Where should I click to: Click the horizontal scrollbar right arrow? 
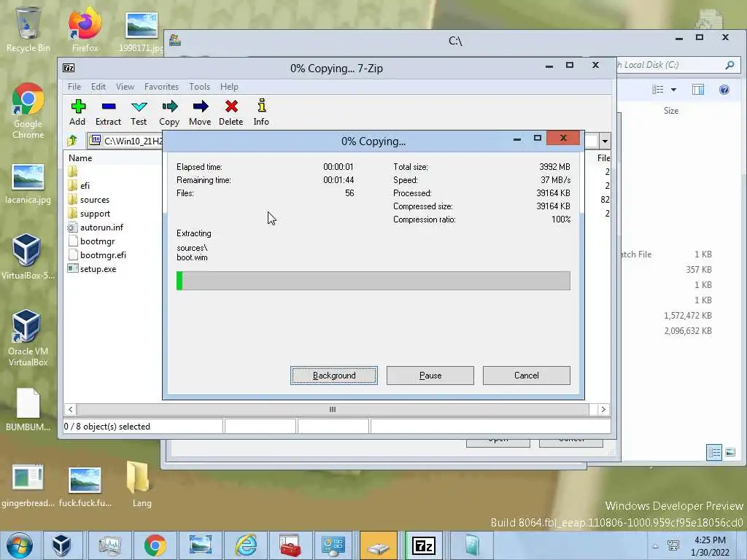(603, 409)
